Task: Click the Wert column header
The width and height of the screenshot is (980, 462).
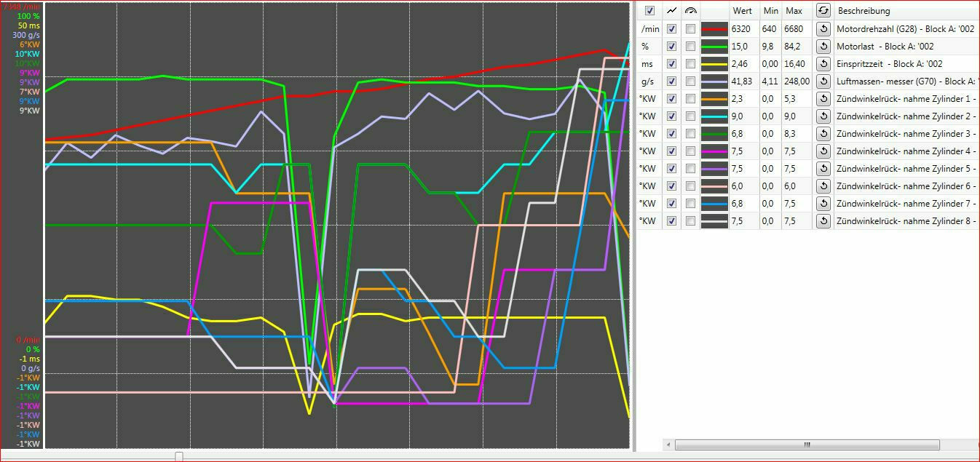Action: tap(742, 11)
